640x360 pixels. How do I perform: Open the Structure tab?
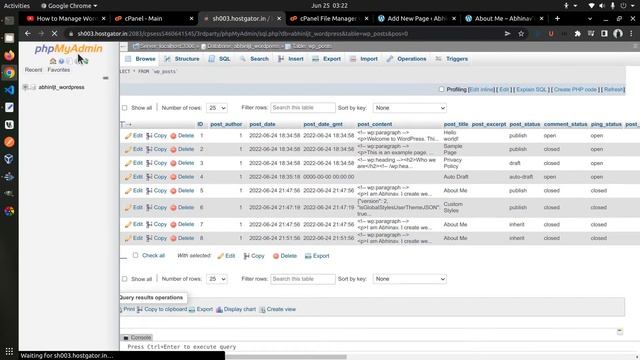[182, 59]
